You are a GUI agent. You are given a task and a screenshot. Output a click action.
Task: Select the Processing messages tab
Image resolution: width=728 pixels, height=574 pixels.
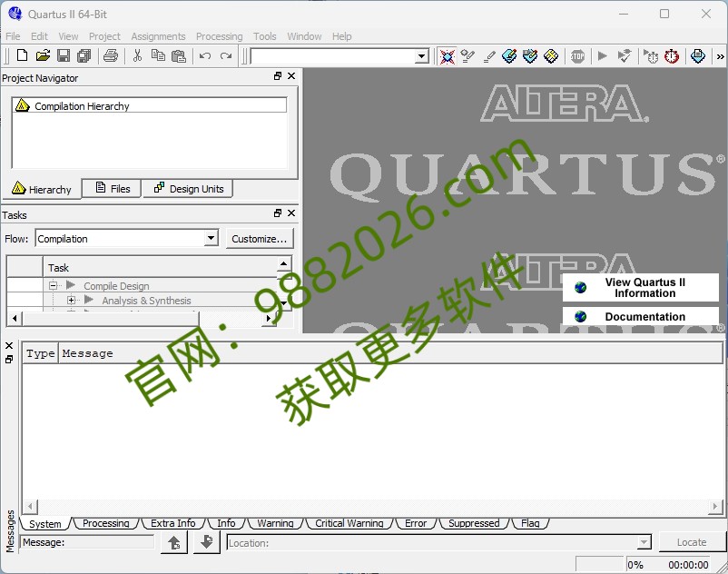click(106, 523)
